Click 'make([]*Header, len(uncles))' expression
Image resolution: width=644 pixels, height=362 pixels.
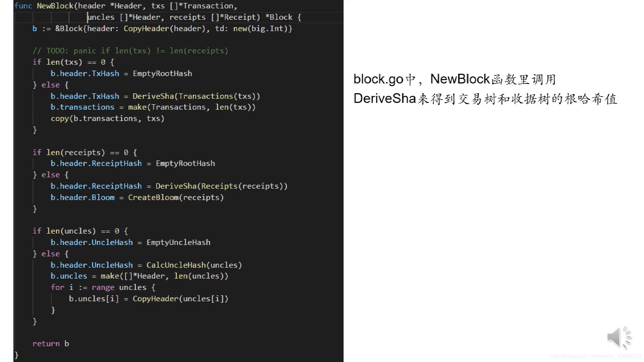click(164, 276)
